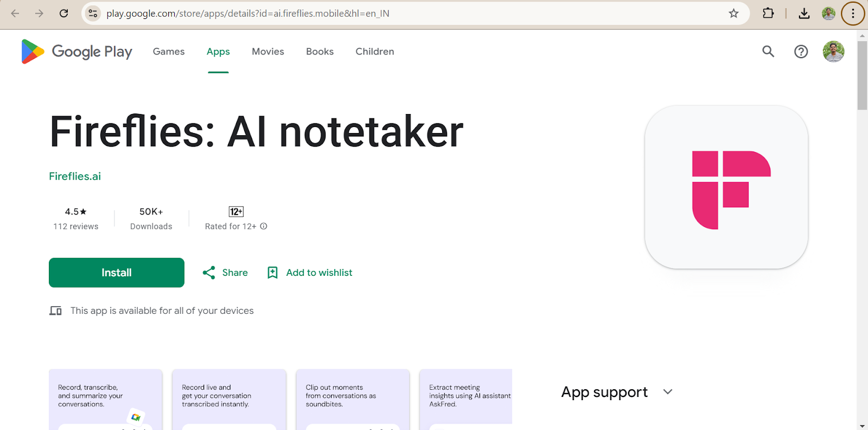Click the Fireflies app icon image
The image size is (868, 430).
point(726,187)
